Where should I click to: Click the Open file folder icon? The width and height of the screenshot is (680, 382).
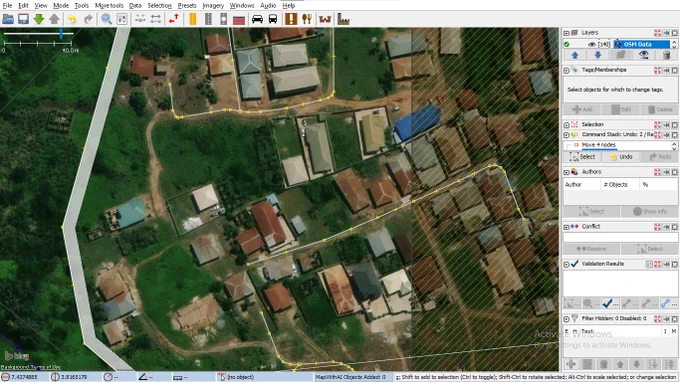click(x=8, y=19)
